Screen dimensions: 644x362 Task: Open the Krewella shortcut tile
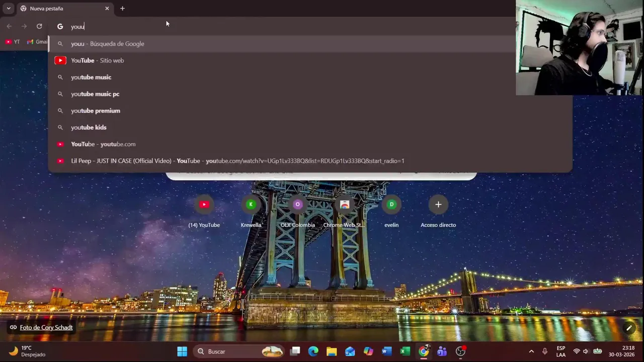click(x=251, y=212)
